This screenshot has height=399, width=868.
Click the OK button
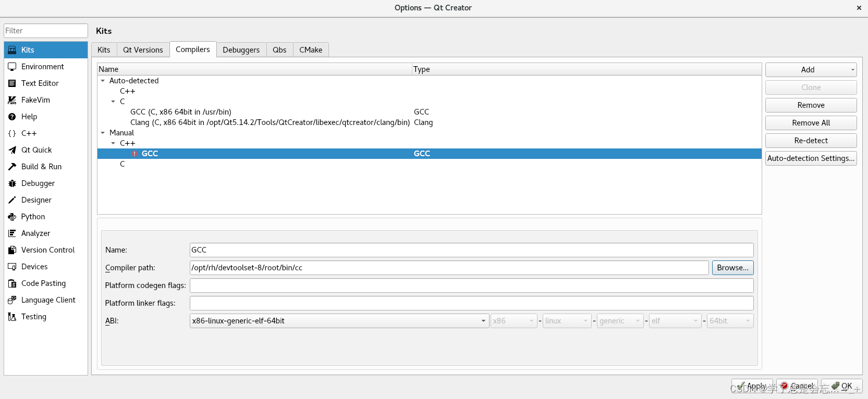point(841,386)
